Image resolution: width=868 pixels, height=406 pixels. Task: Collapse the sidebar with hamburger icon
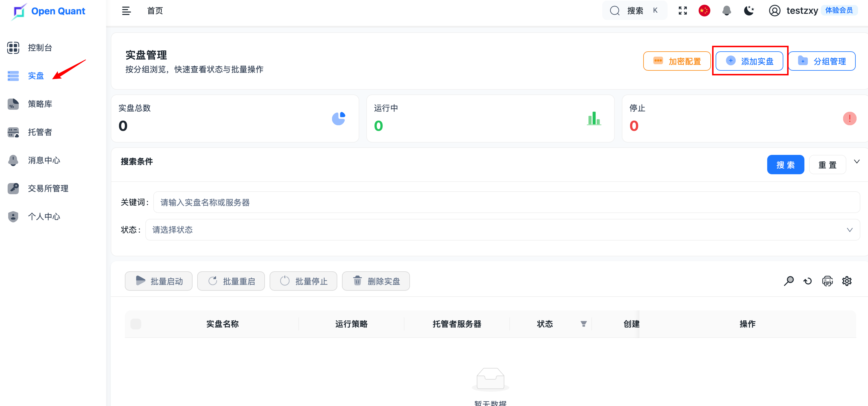[126, 11]
